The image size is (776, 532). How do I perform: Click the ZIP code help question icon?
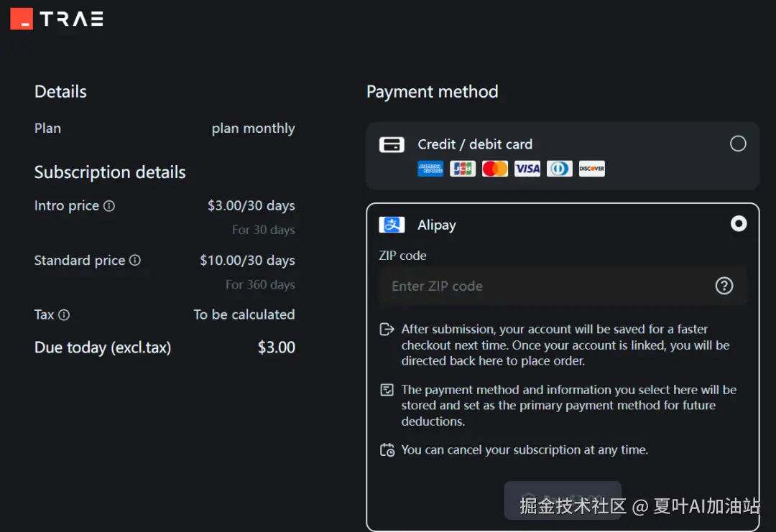[724, 286]
